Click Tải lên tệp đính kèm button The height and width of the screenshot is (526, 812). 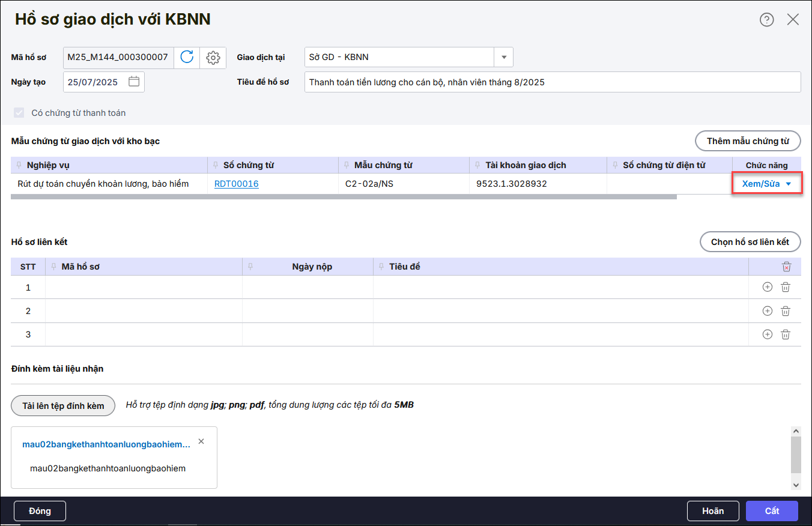tap(63, 406)
